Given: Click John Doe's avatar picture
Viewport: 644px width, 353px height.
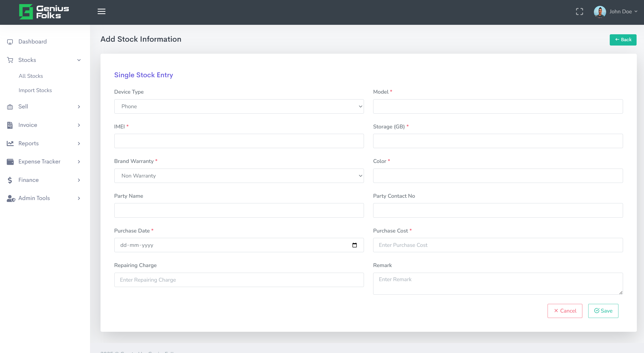Looking at the screenshot, I should 599,12.
